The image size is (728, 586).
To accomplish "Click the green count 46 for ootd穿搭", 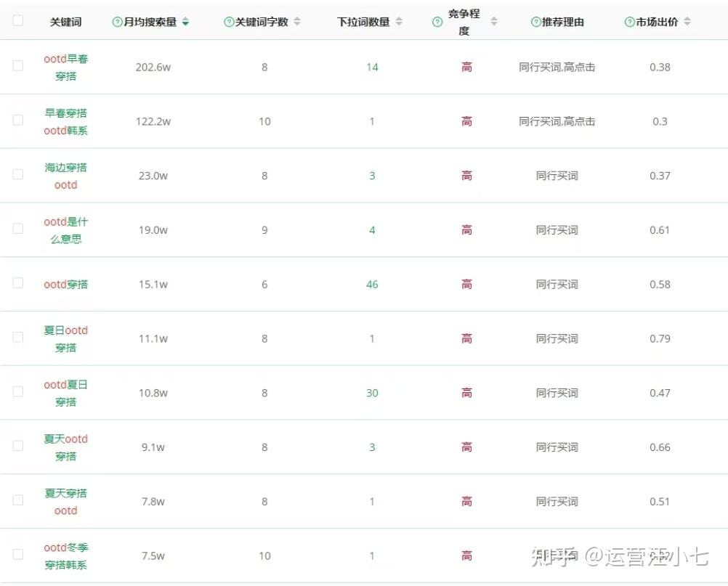I will click(x=371, y=284).
